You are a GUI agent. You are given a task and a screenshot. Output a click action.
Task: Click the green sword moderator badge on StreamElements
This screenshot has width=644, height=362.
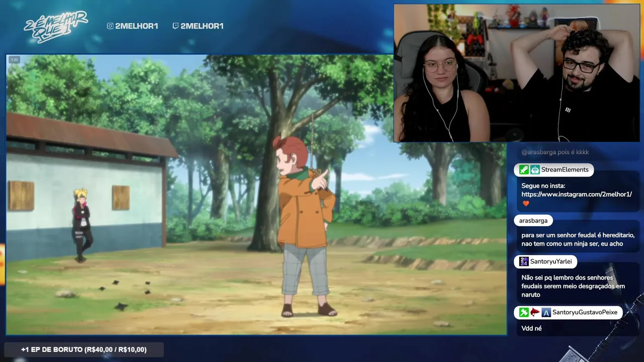pos(524,170)
